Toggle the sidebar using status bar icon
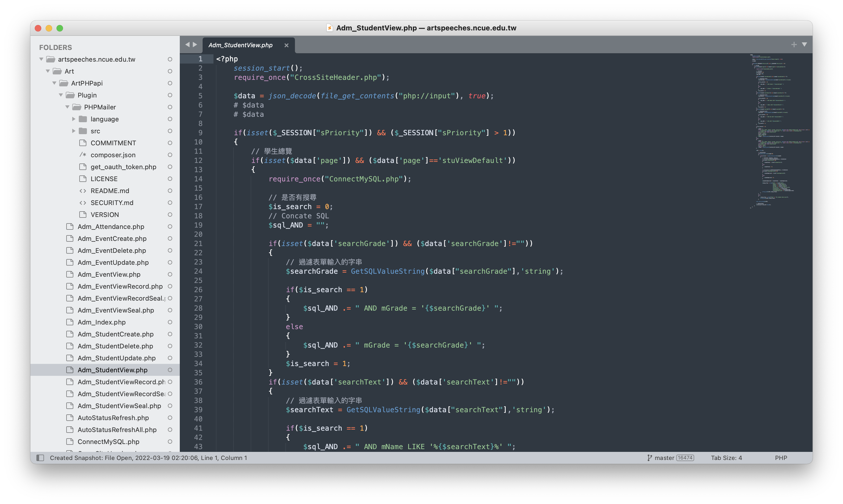This screenshot has width=843, height=504. point(40,458)
